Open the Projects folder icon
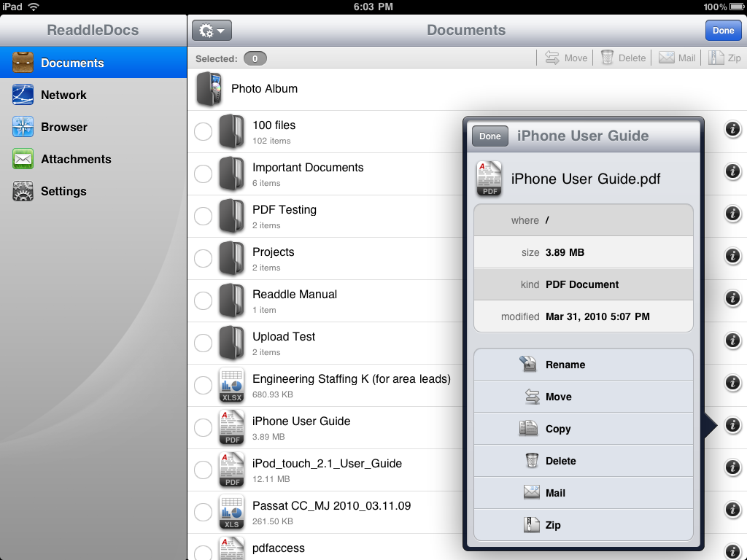This screenshot has width=747, height=560. 231,258
